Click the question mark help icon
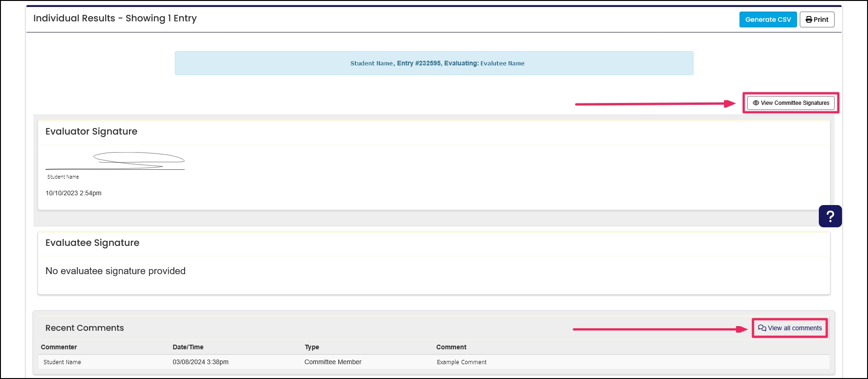Image resolution: width=868 pixels, height=379 pixels. click(x=830, y=216)
